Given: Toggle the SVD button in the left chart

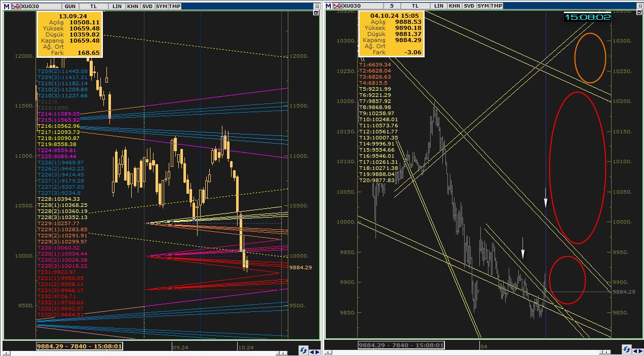Looking at the screenshot, I should tap(147, 6).
